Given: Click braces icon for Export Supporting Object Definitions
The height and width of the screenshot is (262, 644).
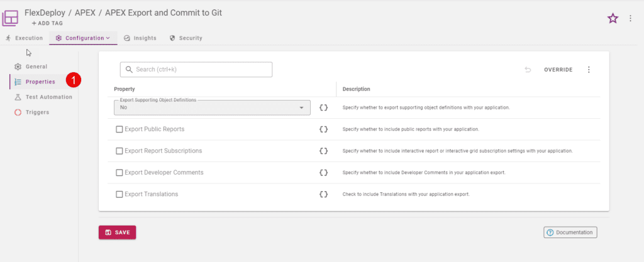Looking at the screenshot, I should point(324,108).
